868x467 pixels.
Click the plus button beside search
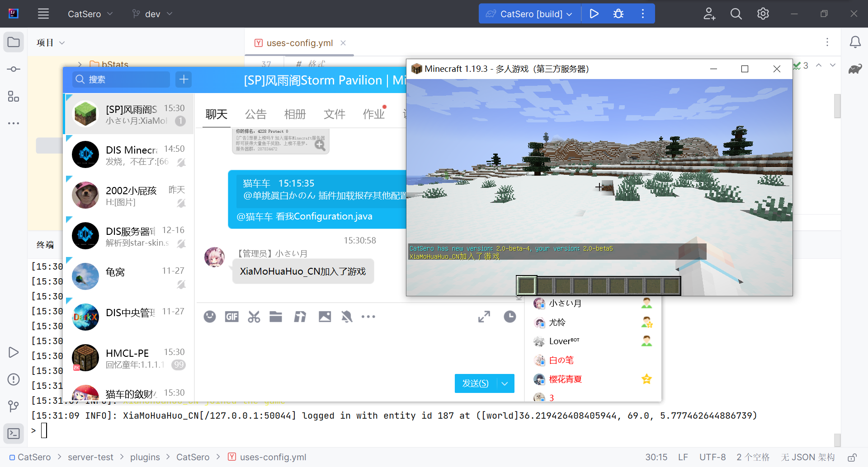184,79
